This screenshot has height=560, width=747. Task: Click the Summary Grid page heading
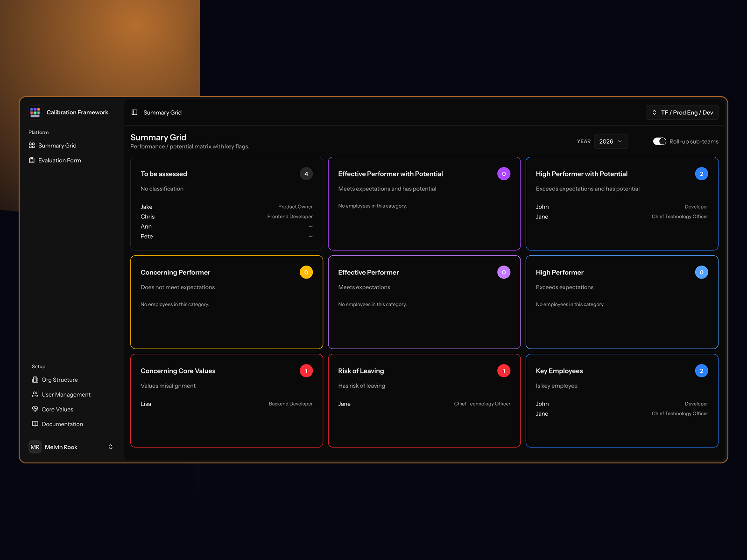pos(158,137)
